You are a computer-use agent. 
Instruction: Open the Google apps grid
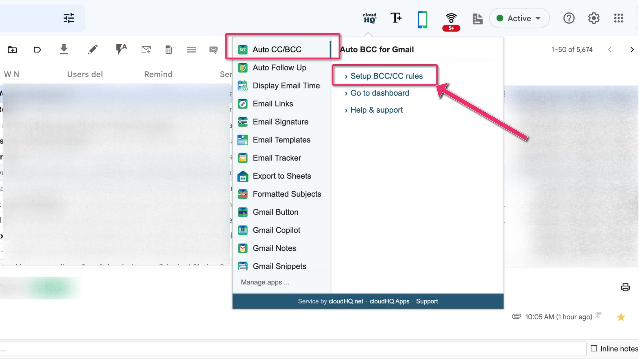coord(618,18)
